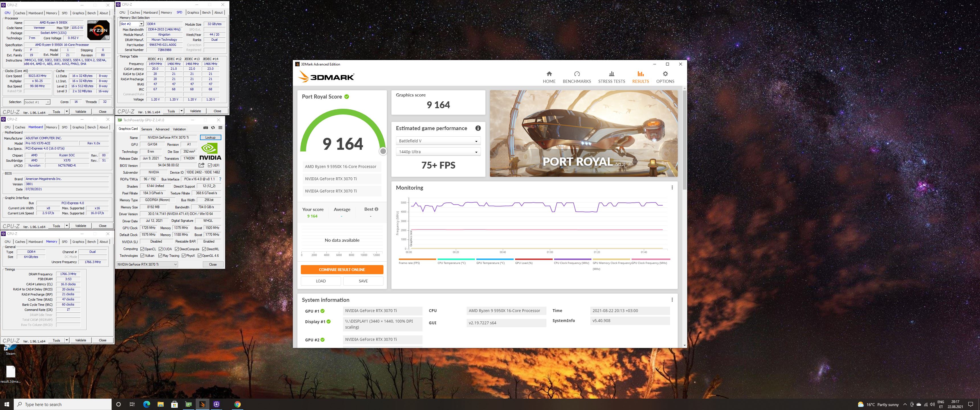The height and width of the screenshot is (410, 980).
Task: Switch to CPU-Z via taskbar icon
Action: tap(217, 404)
